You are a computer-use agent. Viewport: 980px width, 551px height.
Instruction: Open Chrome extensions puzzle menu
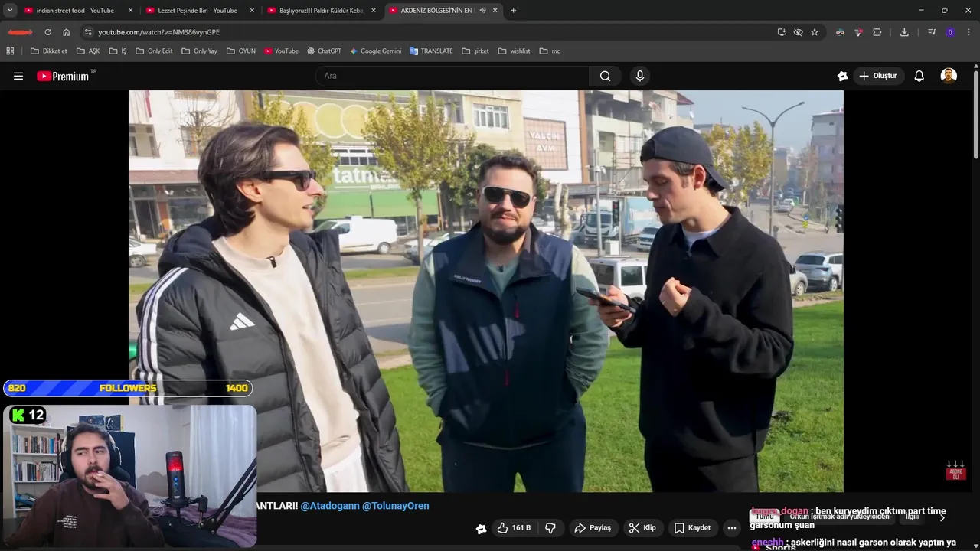coord(877,32)
